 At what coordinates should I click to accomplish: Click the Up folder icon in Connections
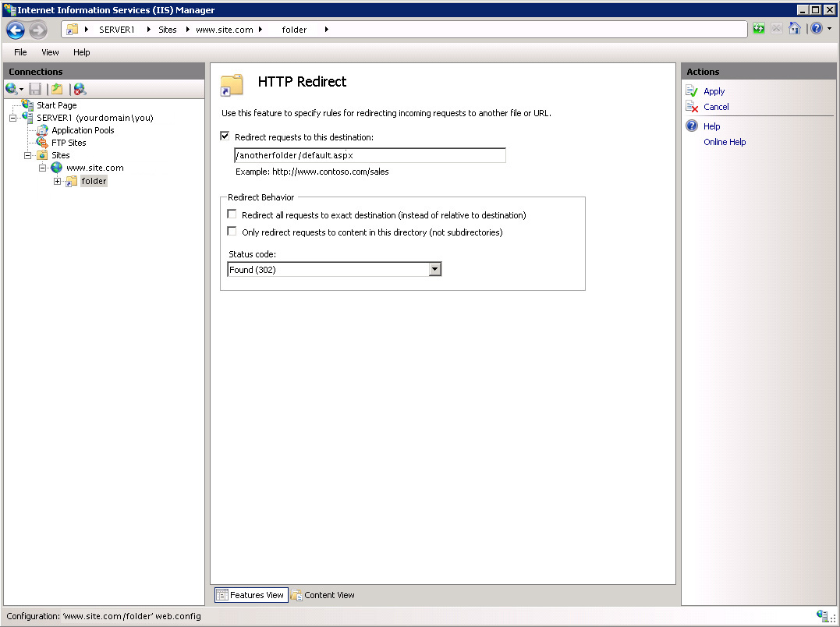[x=57, y=89]
